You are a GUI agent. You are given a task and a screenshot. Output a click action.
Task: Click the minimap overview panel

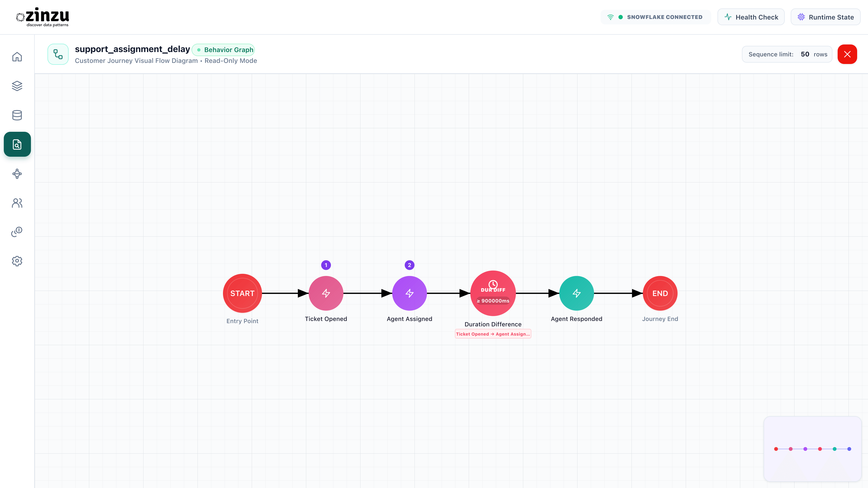[x=812, y=449]
